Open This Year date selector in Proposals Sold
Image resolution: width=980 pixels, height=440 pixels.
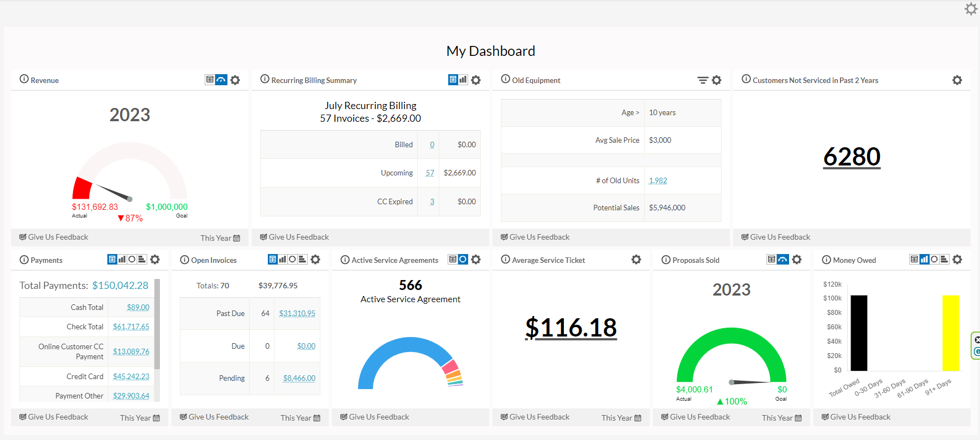point(781,418)
